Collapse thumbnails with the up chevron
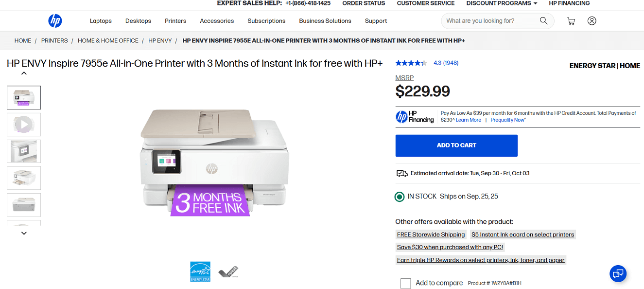This screenshot has width=644, height=289. 23,72
